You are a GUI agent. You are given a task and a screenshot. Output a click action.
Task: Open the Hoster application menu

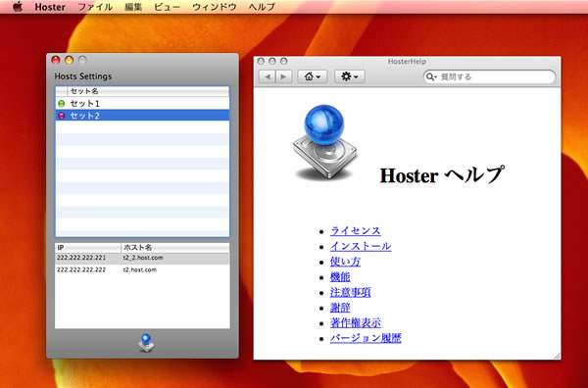(50, 7)
